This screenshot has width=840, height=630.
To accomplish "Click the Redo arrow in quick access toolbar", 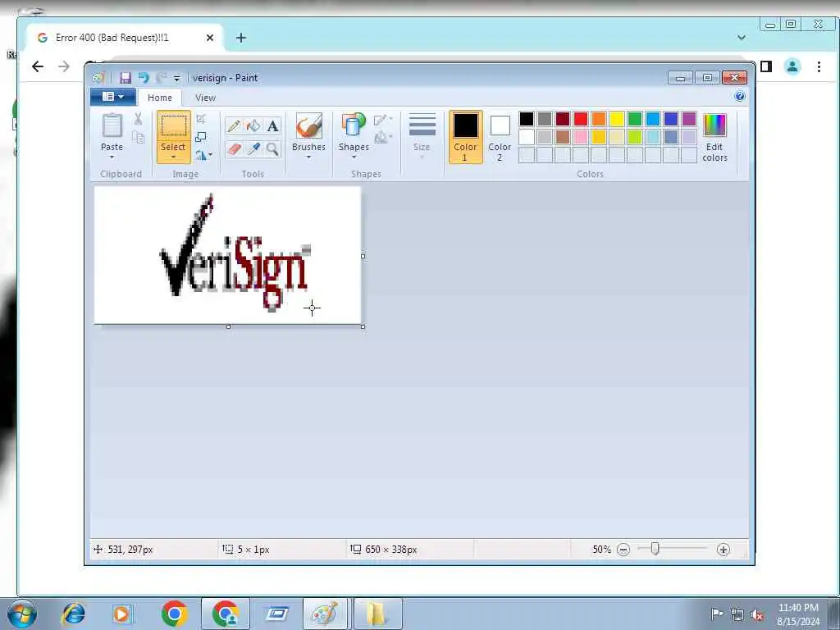I will point(161,78).
